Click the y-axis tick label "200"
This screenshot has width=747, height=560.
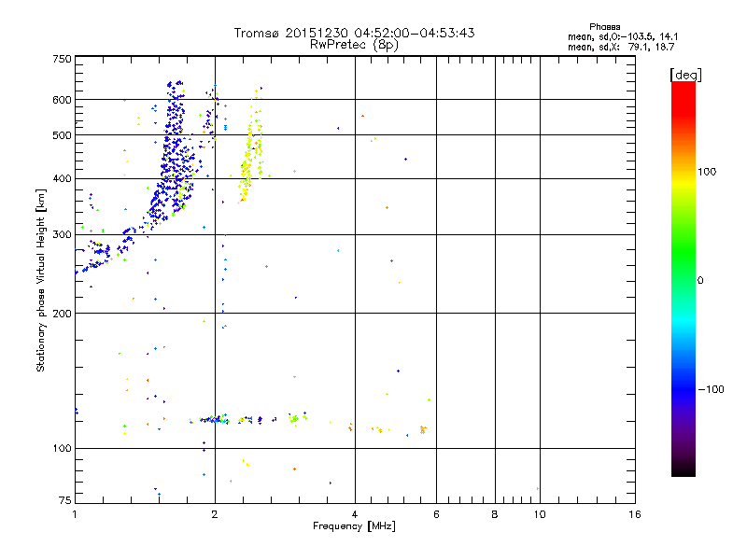click(x=62, y=314)
